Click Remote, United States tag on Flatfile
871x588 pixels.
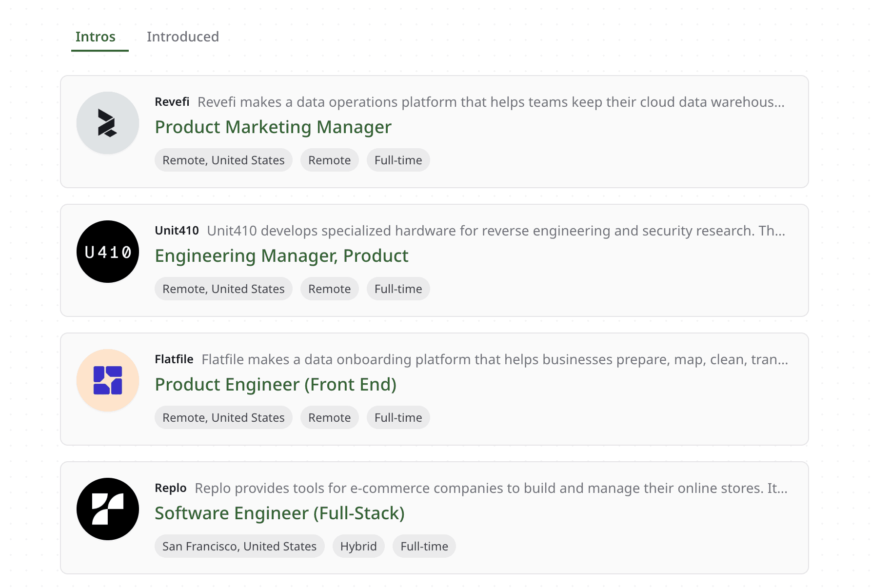(223, 418)
